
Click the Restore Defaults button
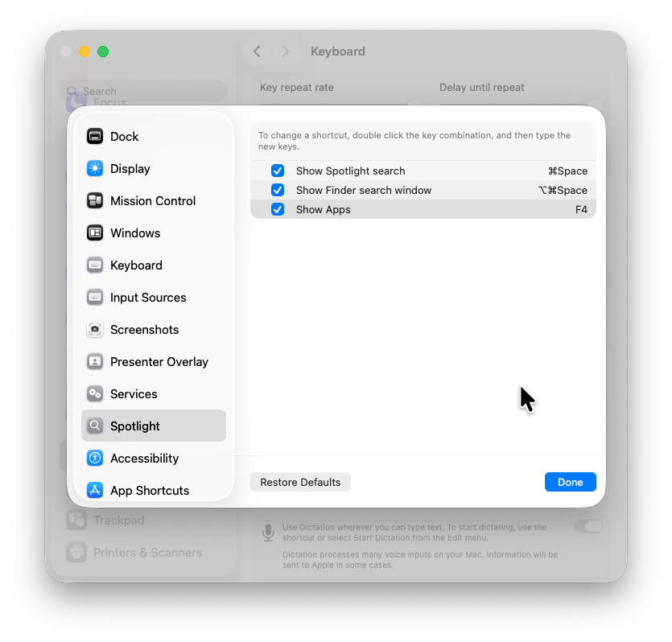coord(300,483)
